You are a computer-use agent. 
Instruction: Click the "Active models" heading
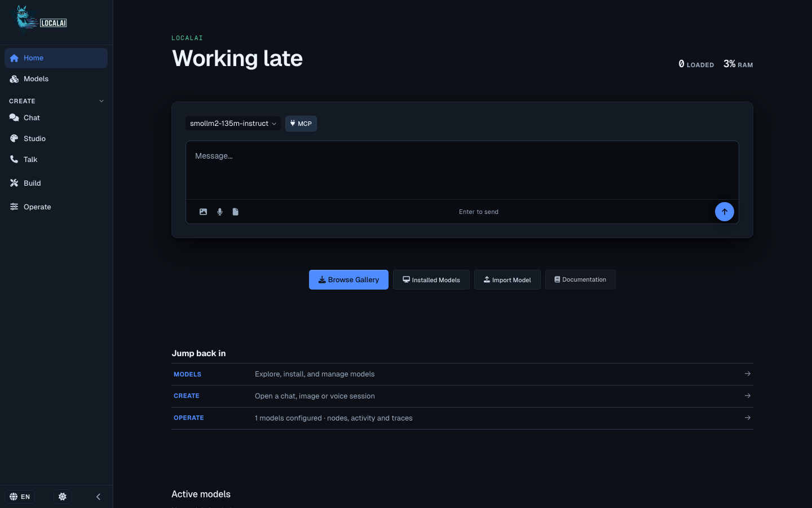click(x=201, y=494)
